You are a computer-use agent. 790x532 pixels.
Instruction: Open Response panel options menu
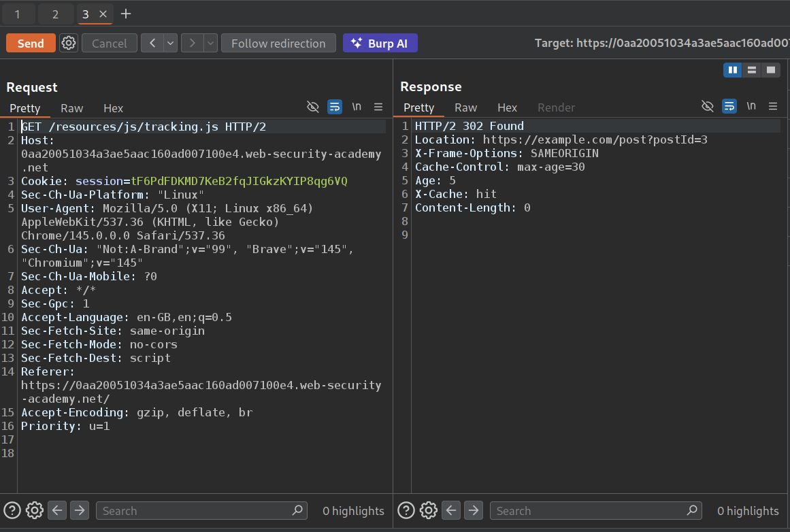click(772, 106)
